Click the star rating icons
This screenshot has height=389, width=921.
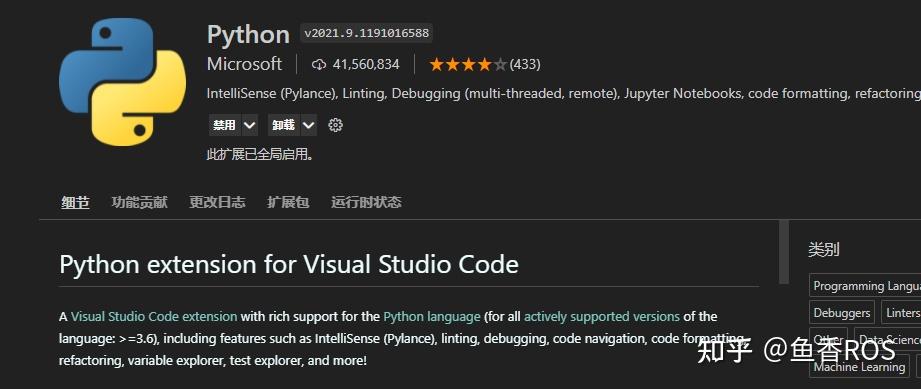tap(468, 64)
